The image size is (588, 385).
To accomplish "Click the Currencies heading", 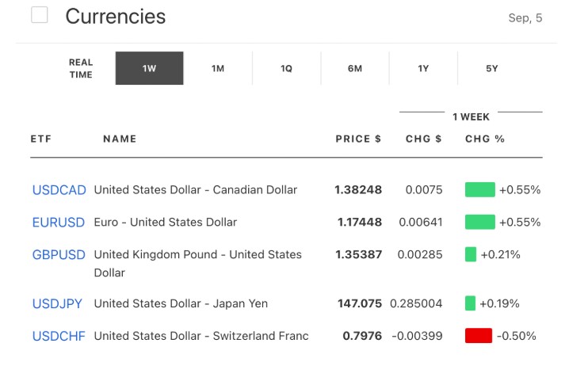I will 116,17.
